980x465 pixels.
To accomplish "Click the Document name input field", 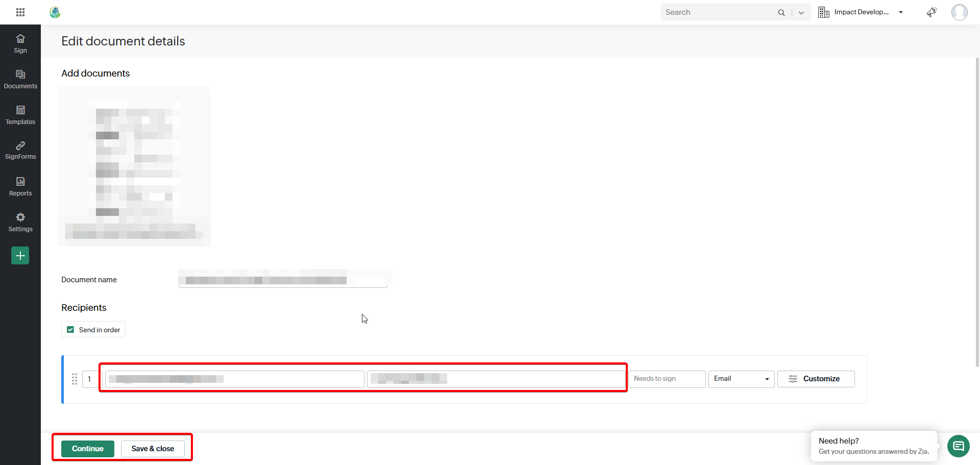I will 283,280.
